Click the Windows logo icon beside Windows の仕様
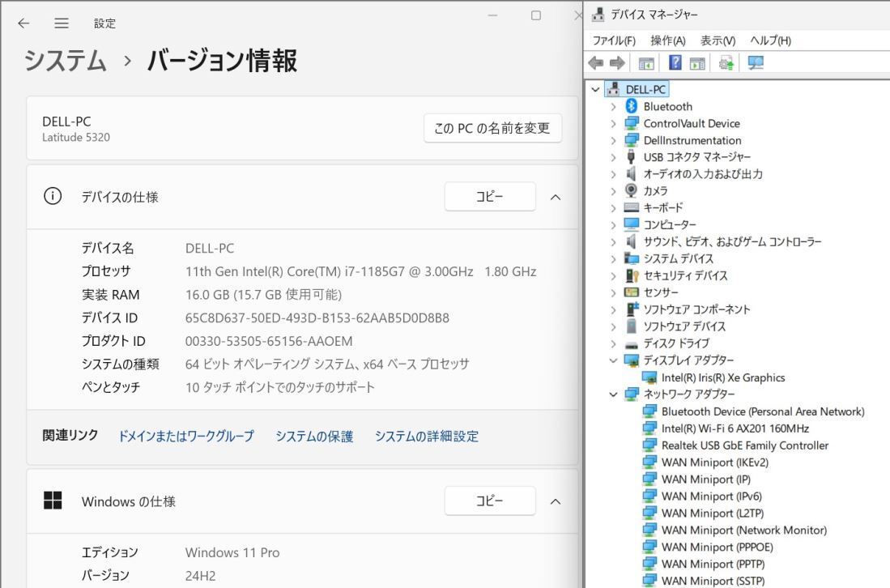Image resolution: width=890 pixels, height=588 pixels. (53, 501)
